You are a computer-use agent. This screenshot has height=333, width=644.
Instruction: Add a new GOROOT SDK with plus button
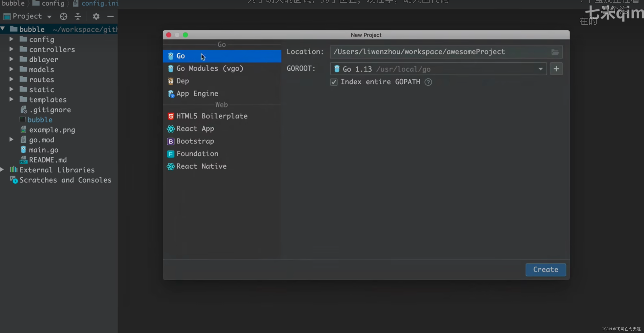click(556, 69)
